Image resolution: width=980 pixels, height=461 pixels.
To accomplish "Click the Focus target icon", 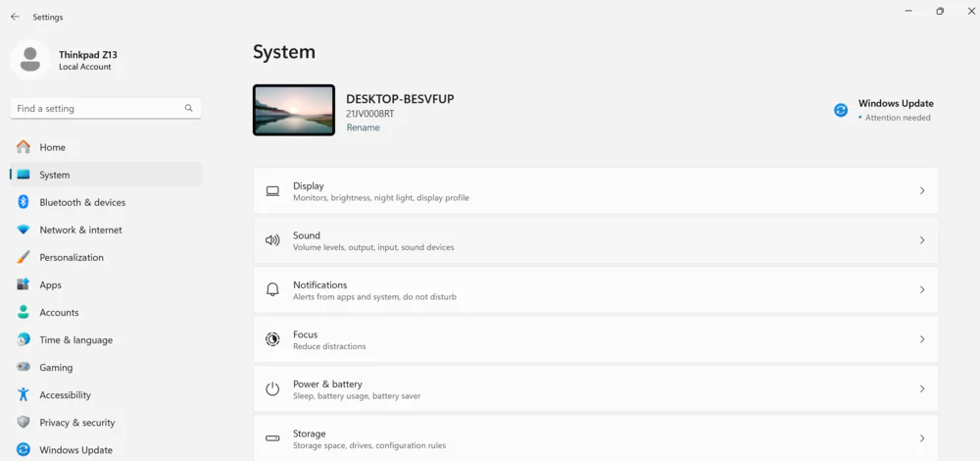I will coord(272,339).
